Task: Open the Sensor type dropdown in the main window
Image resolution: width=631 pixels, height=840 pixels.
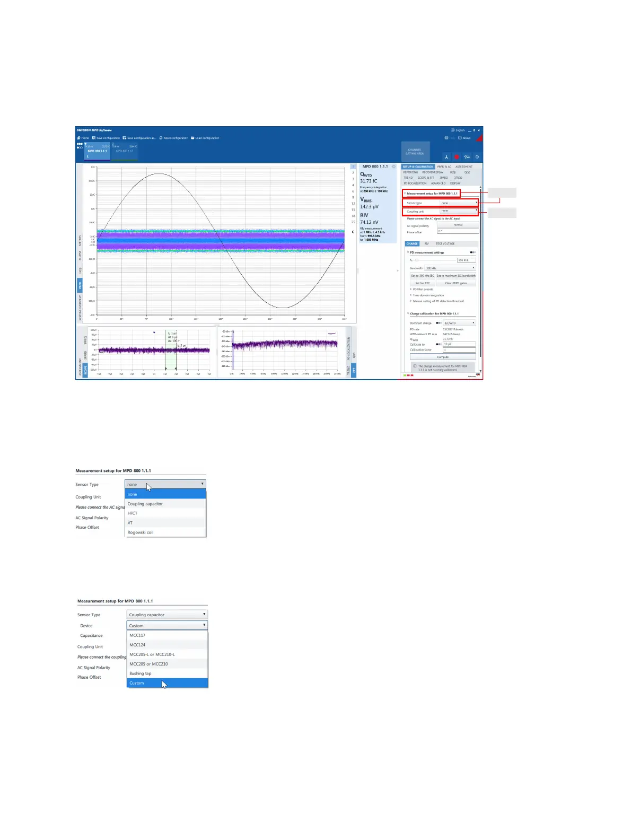Action: coord(459,203)
